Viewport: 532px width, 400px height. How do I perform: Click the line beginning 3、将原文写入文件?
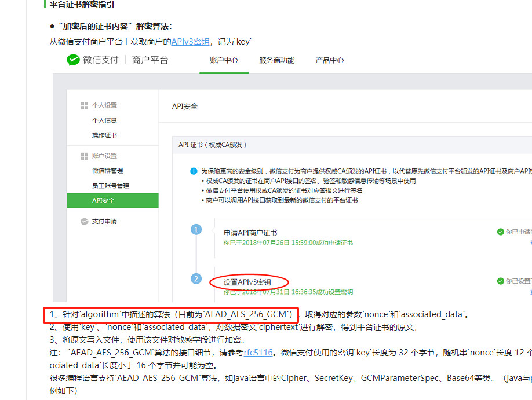tap(147, 340)
